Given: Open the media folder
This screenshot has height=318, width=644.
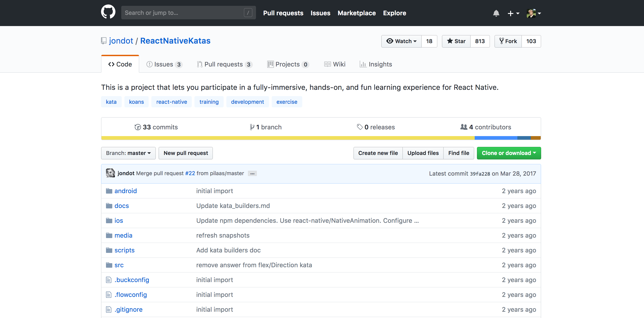Looking at the screenshot, I should tap(124, 236).
